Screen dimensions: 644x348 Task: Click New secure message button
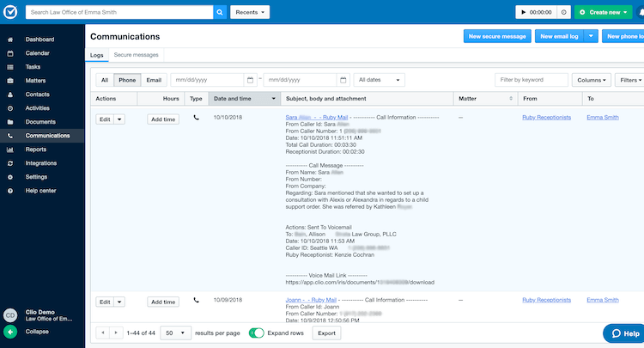497,36
